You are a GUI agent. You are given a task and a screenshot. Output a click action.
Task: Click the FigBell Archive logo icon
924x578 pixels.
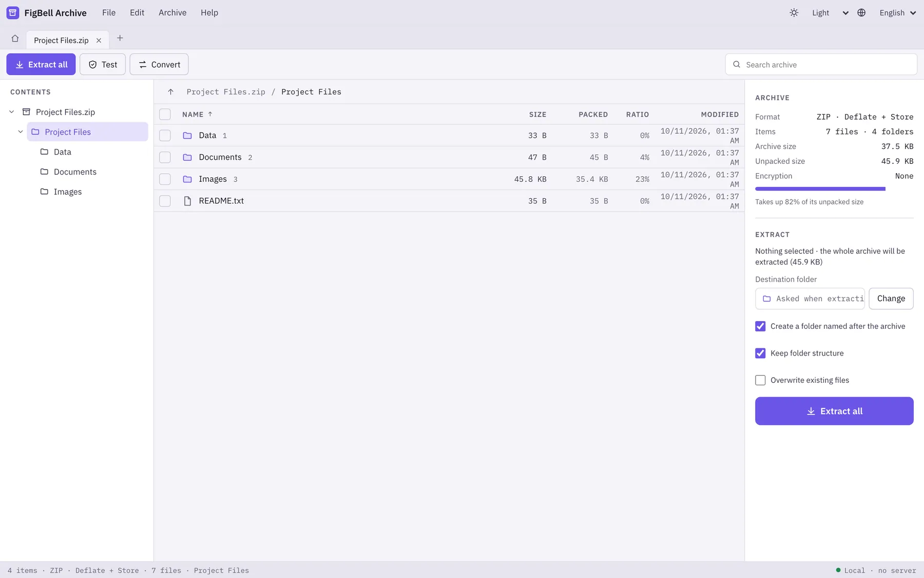pos(13,13)
